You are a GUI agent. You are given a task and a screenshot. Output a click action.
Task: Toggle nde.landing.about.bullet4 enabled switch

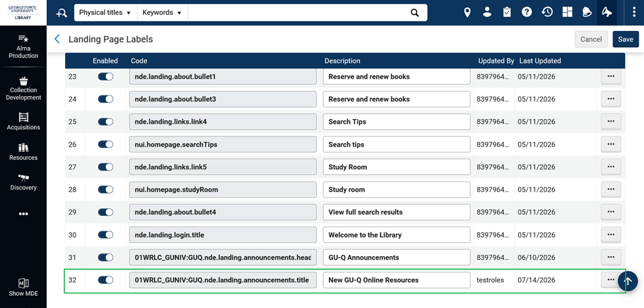105,213
